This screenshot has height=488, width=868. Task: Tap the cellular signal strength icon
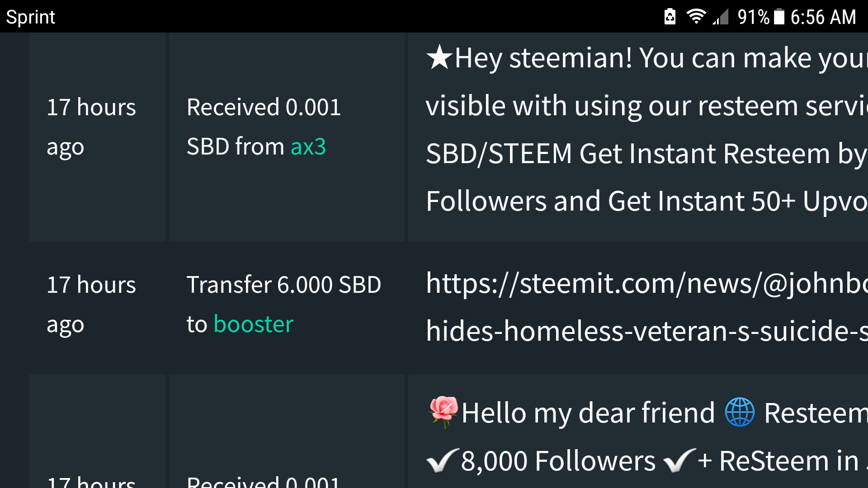721,17
